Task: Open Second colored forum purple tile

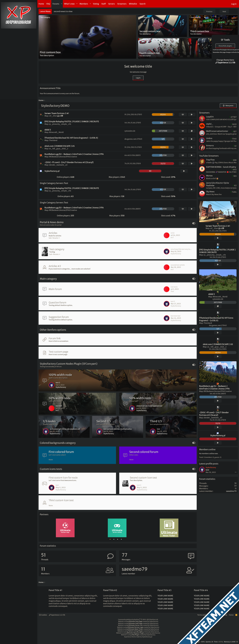Action: [x=158, y=455]
